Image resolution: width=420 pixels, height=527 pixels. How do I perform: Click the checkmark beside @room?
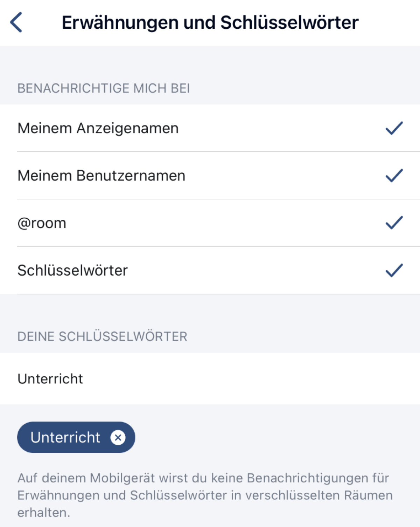pos(394,223)
